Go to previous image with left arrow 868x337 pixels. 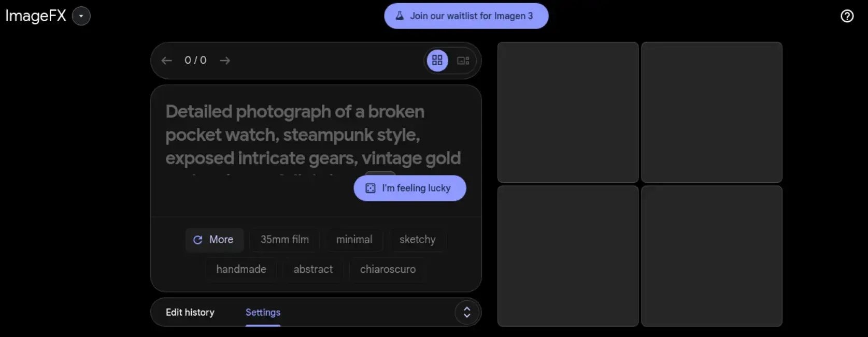(x=166, y=61)
